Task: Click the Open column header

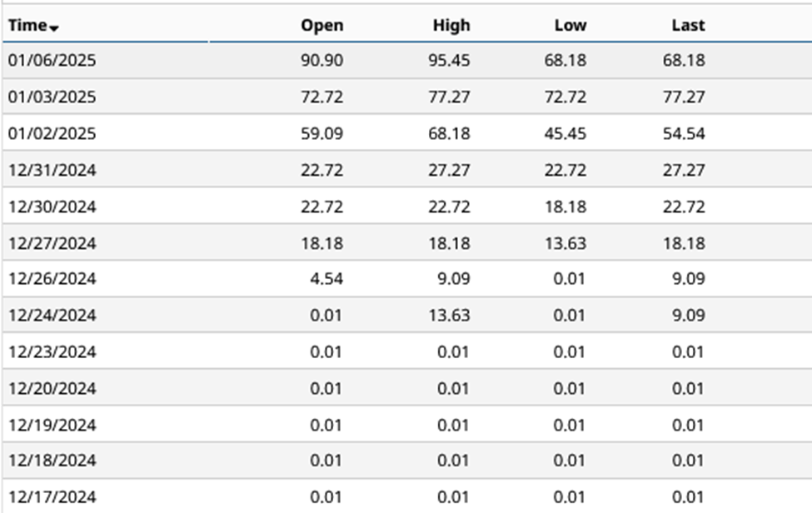Action: tap(321, 26)
